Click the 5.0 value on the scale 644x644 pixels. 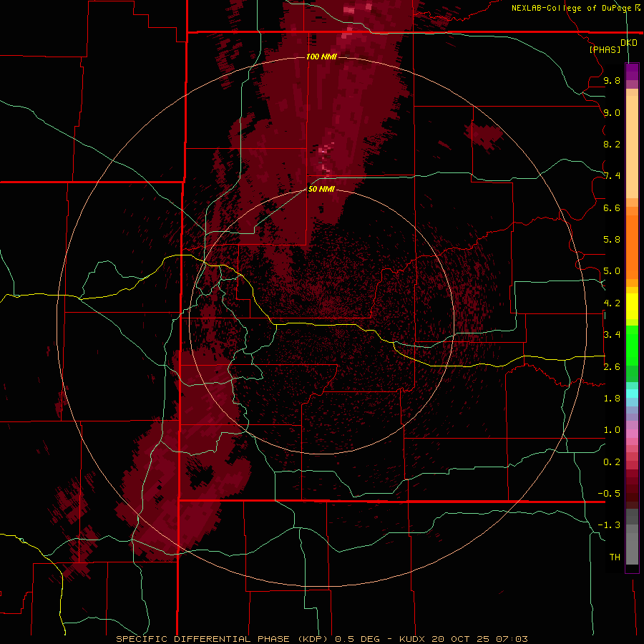pos(612,271)
